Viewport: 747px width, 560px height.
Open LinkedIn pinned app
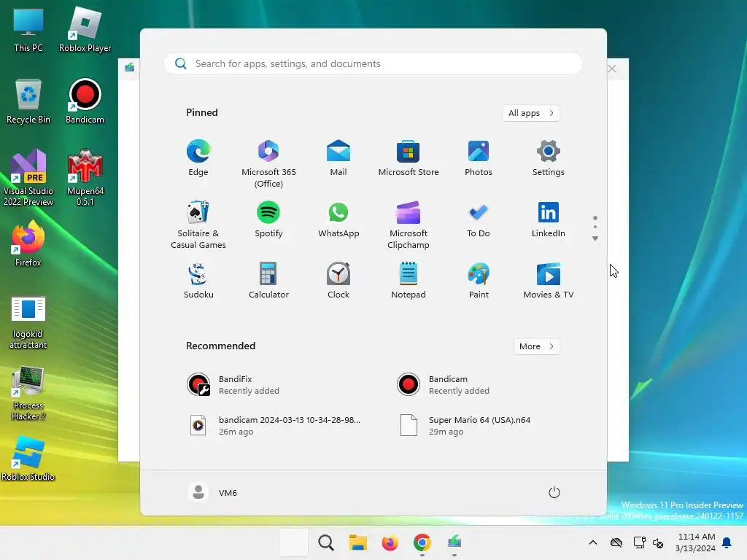coord(549,219)
